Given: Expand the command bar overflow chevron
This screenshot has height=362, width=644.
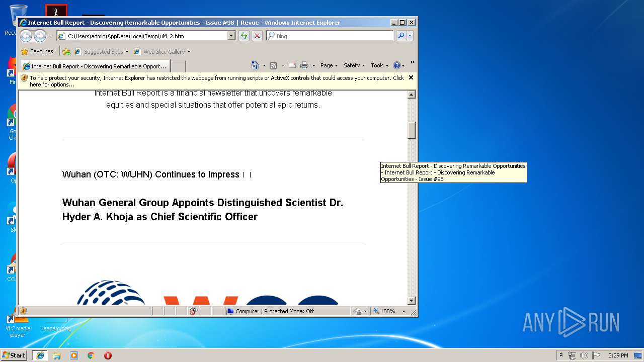Looking at the screenshot, I should coord(412,62).
